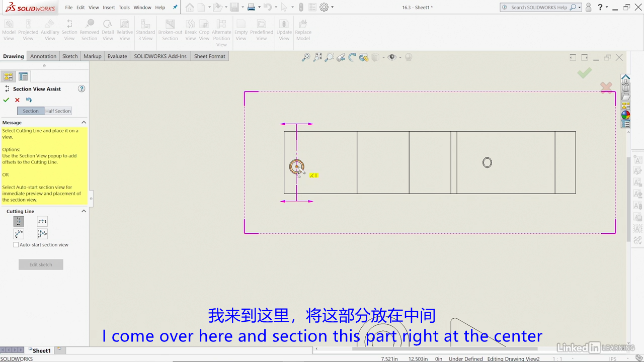644x362 pixels.
Task: Click Rotate View icon
Action: coord(352,57)
